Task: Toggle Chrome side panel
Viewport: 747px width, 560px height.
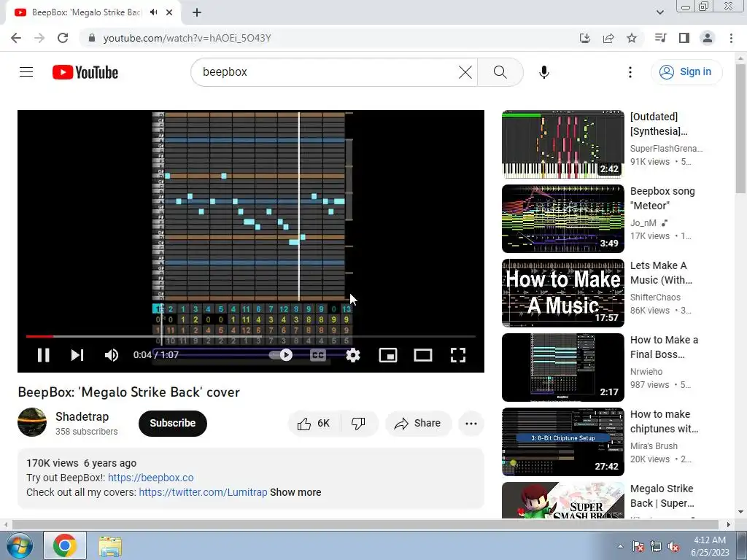Action: coord(684,38)
